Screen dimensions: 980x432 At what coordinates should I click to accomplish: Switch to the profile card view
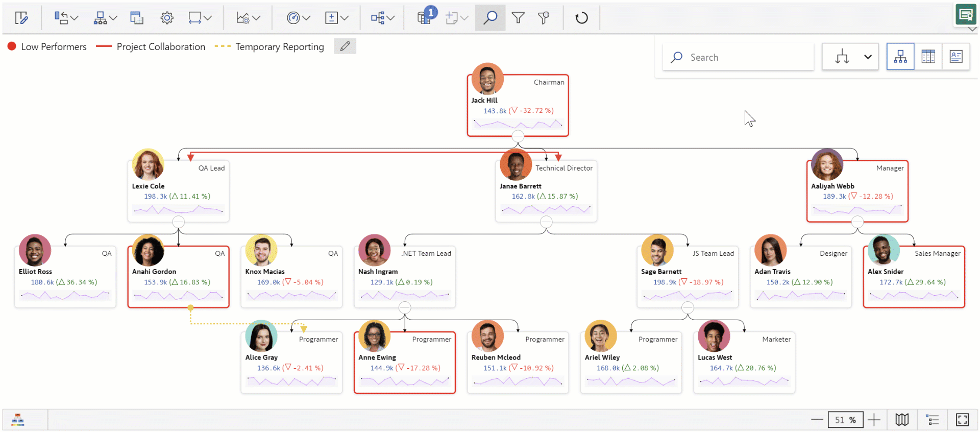click(955, 57)
